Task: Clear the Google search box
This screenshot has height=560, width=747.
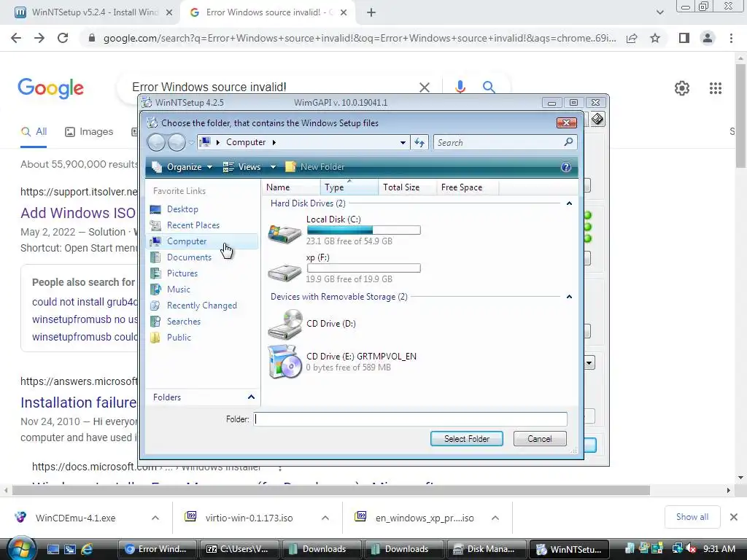Action: coord(424,87)
